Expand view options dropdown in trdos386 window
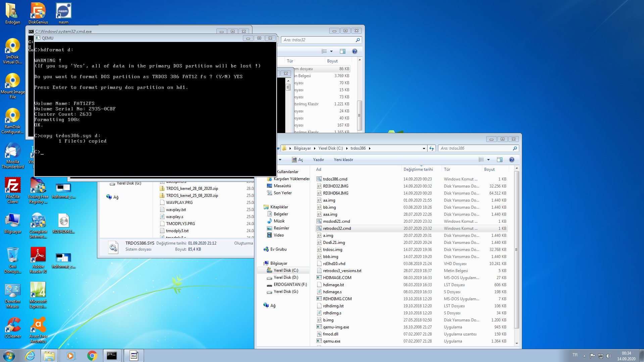This screenshot has height=362, width=644. (x=488, y=160)
